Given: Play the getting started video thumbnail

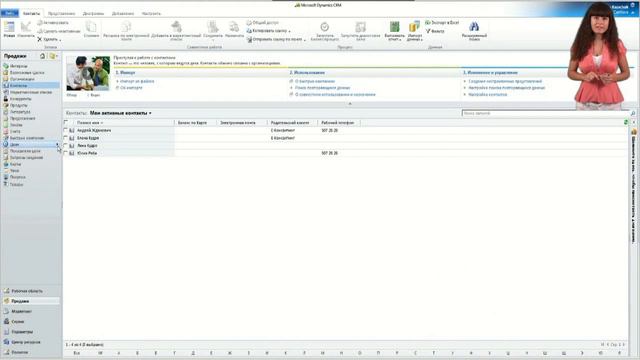Looking at the screenshot, I should tap(88, 73).
